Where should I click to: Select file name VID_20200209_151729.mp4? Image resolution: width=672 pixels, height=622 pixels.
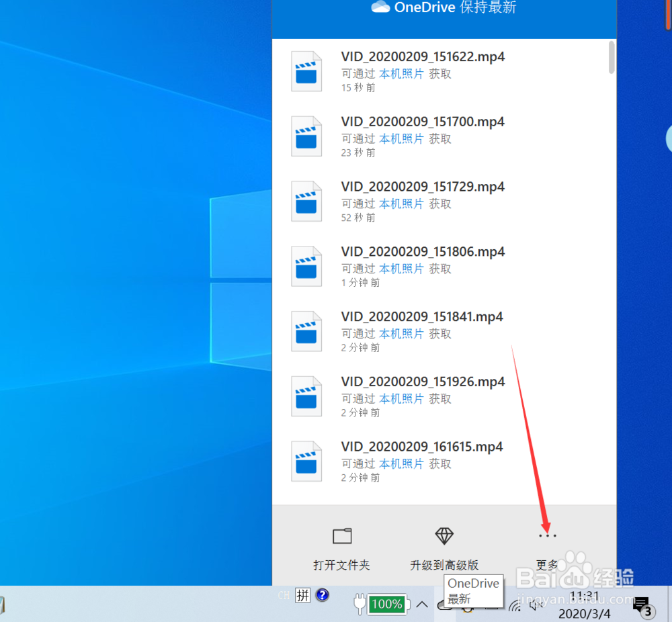[423, 187]
